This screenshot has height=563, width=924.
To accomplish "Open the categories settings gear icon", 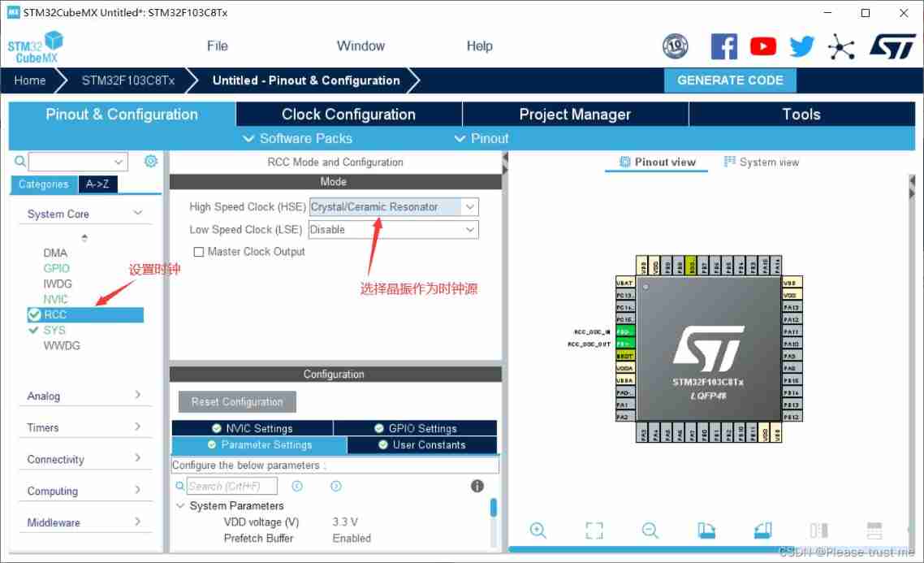I will (151, 161).
